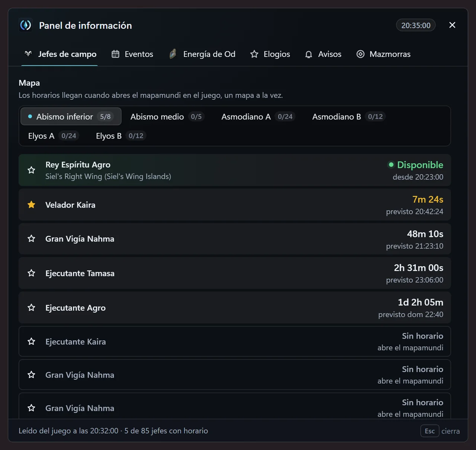Click 'desde 20:23:00' text

point(418,177)
